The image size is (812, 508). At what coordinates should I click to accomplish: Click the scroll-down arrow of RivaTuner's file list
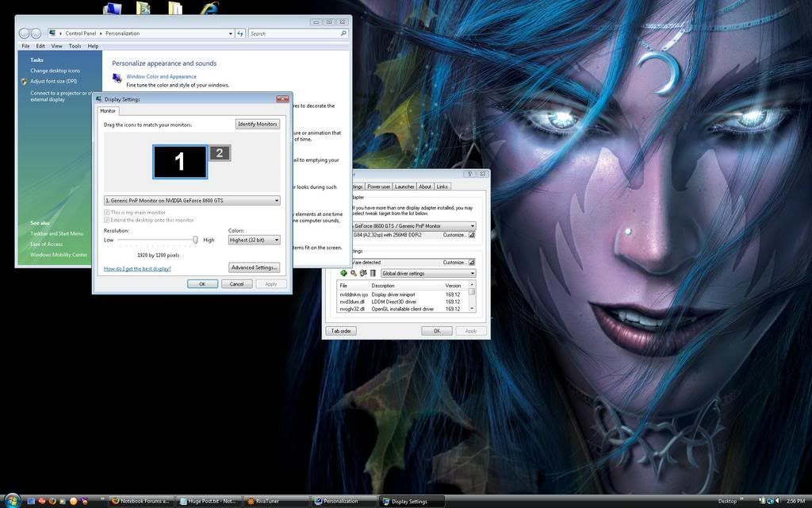(x=472, y=309)
